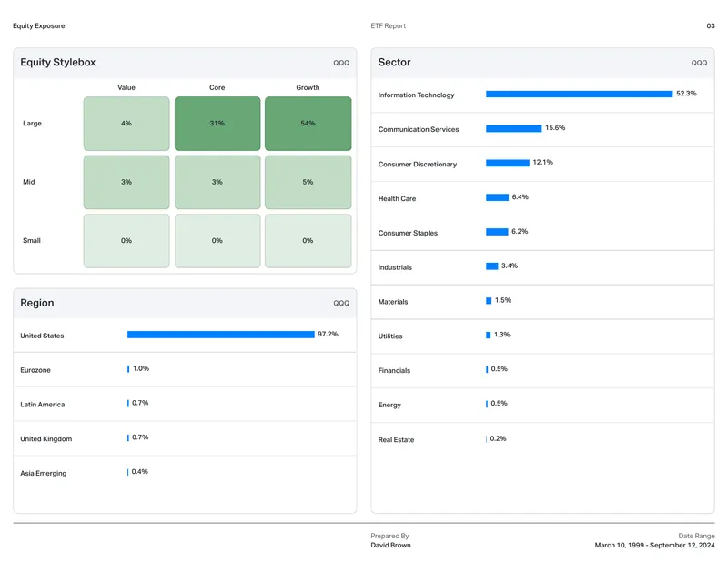The image size is (728, 562).
Task: Select the United Kingdom region label
Action: (46, 438)
